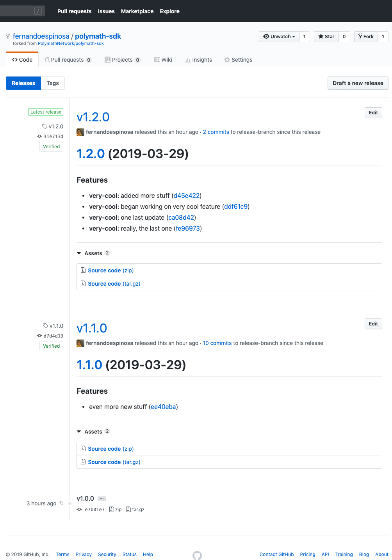
Task: Click the GitHub octocat logo in footer
Action: [197, 555]
